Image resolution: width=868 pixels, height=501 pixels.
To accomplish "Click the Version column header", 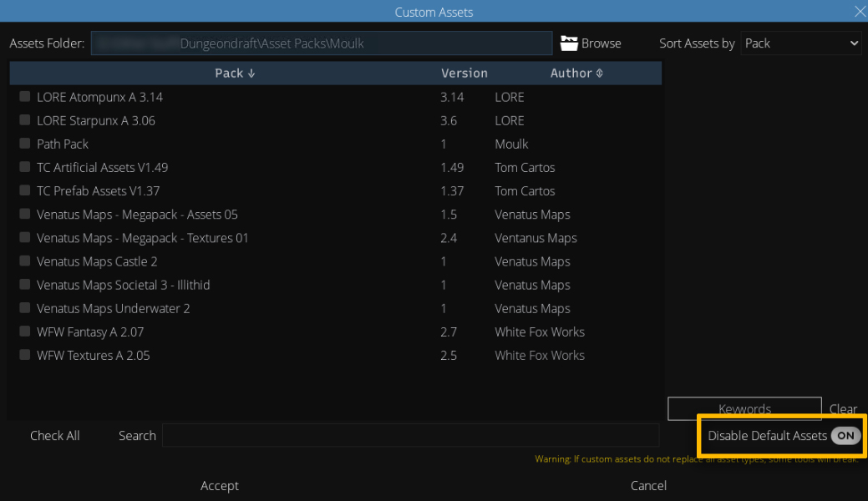I will (464, 73).
